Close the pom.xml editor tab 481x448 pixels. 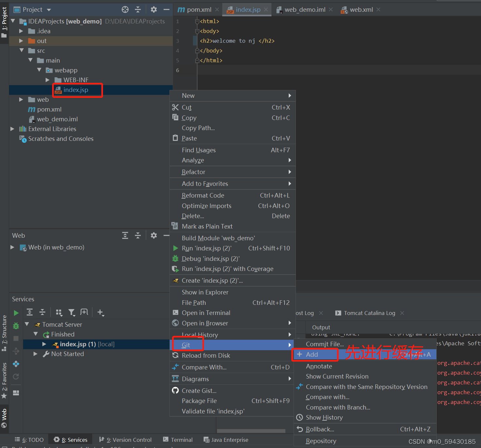[x=217, y=9]
